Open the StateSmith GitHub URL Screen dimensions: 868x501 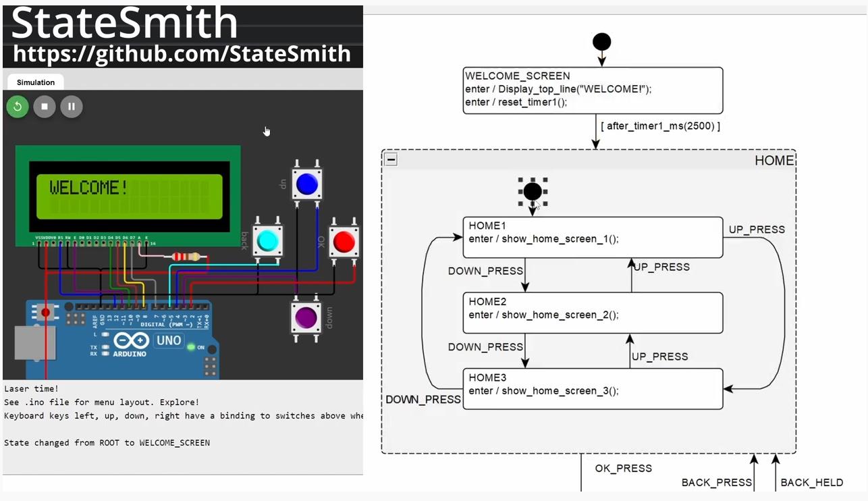click(182, 54)
